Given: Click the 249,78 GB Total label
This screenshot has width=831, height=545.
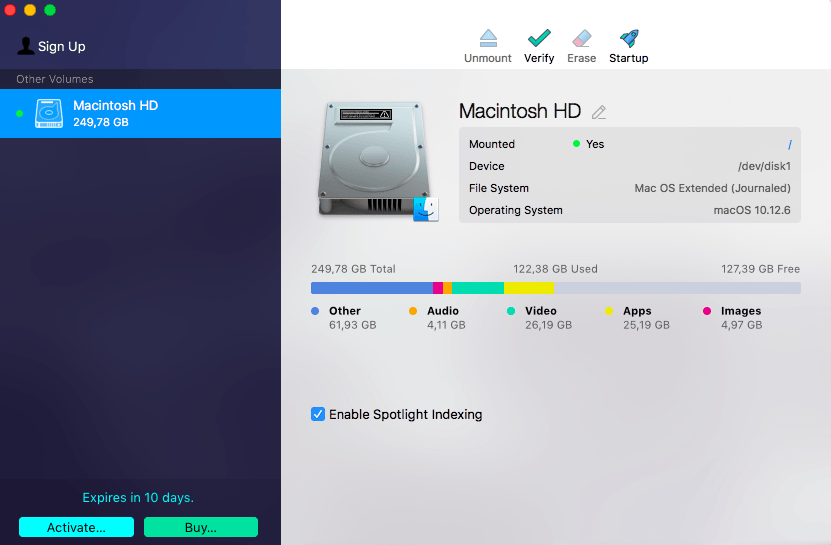Looking at the screenshot, I should pos(353,269).
